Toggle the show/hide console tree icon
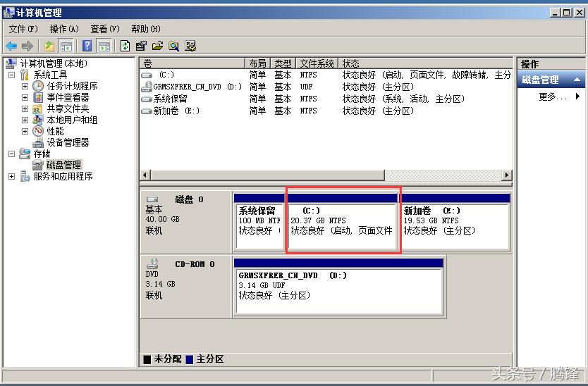Viewport: 588px width, 386px height. pyautogui.click(x=66, y=46)
